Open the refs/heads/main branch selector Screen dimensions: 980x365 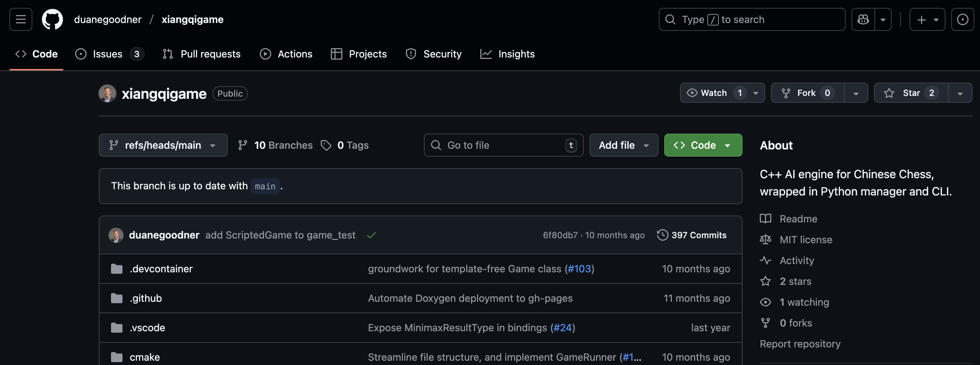pos(163,145)
